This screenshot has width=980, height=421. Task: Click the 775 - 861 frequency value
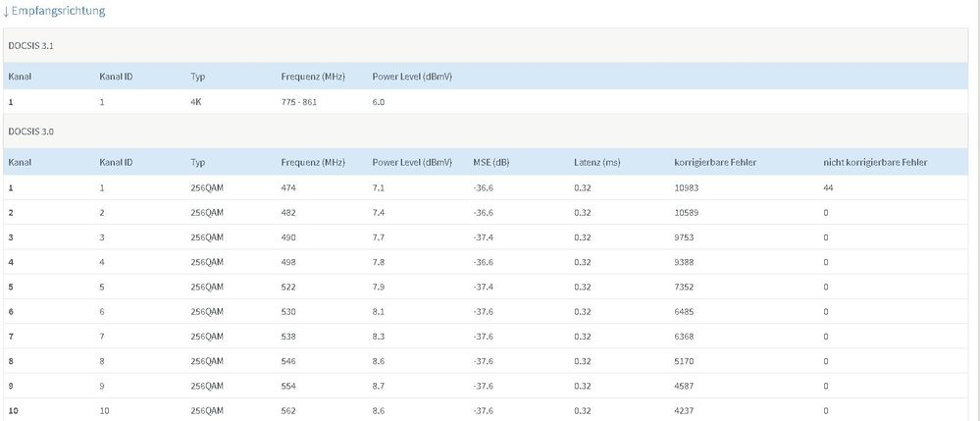[x=299, y=102]
